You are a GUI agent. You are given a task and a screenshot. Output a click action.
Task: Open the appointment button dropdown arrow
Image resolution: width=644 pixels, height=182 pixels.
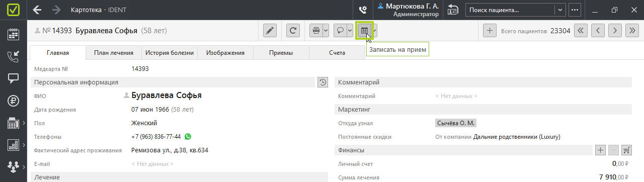pos(375,31)
